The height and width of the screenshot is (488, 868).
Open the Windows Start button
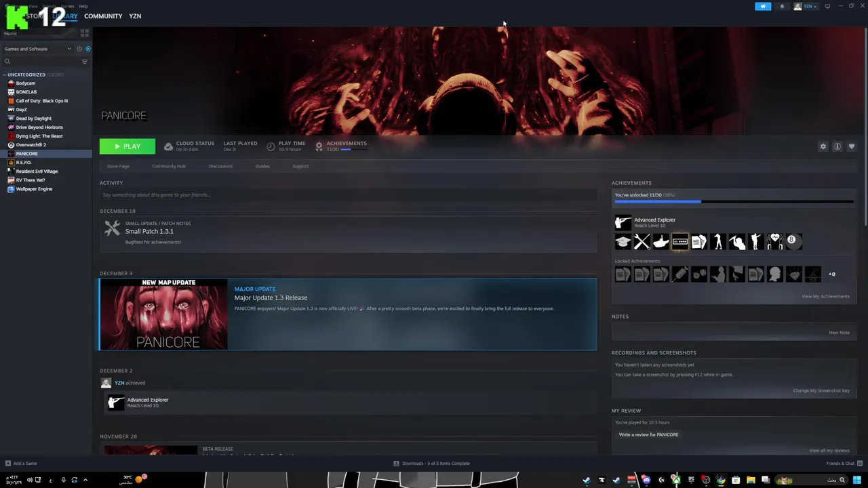857,480
